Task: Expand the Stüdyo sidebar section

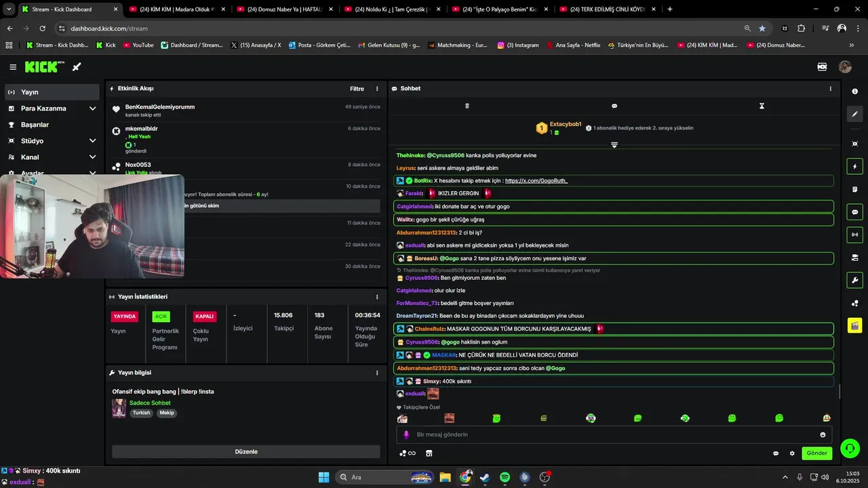Action: point(93,141)
